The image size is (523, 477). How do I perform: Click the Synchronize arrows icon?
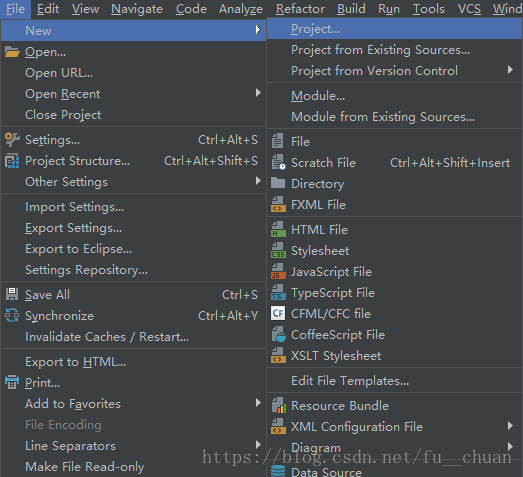tap(12, 315)
